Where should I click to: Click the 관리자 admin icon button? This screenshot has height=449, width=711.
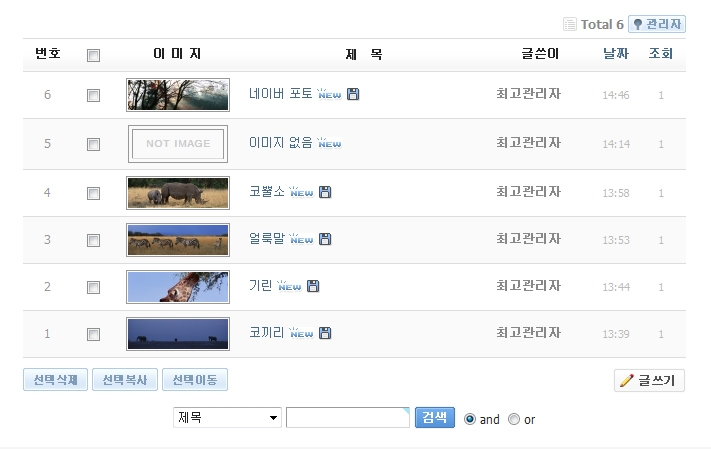pyautogui.click(x=656, y=24)
